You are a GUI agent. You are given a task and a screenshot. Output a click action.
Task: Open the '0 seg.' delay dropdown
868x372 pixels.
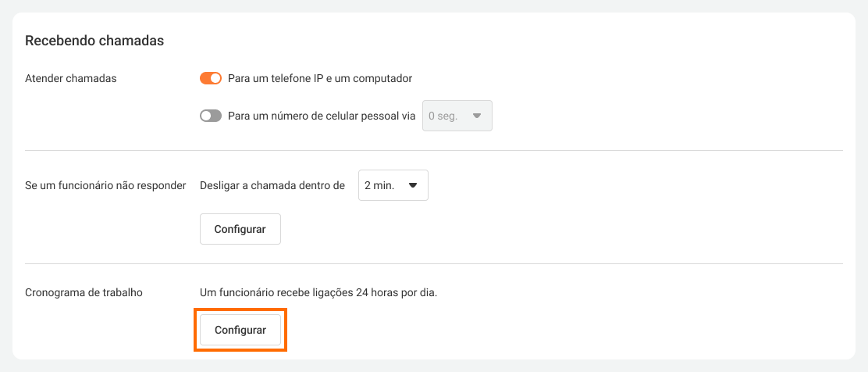pos(457,116)
